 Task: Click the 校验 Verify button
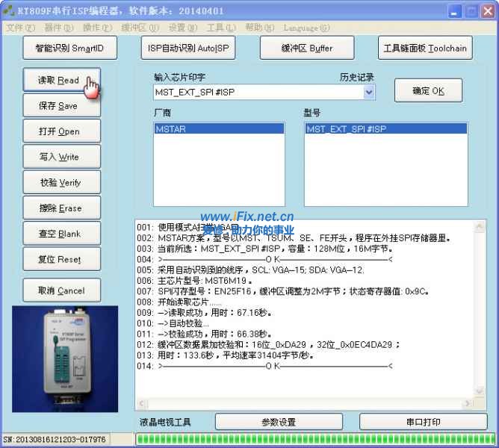tap(59, 183)
